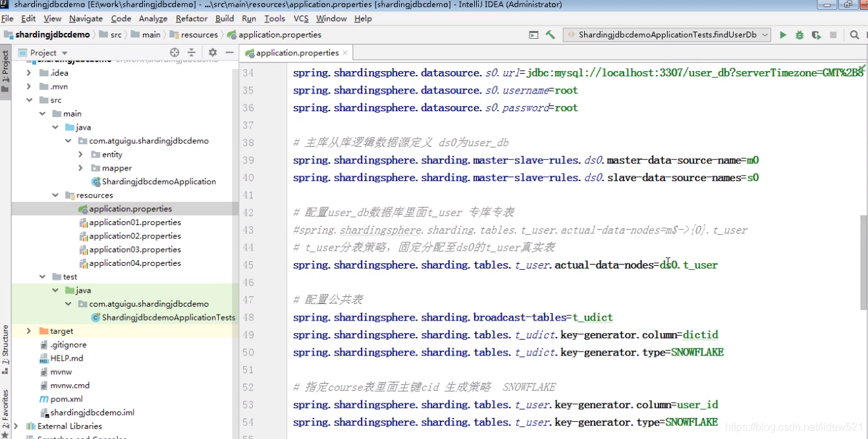Click the window layout icon before hammer

pyautogui.click(x=534, y=35)
